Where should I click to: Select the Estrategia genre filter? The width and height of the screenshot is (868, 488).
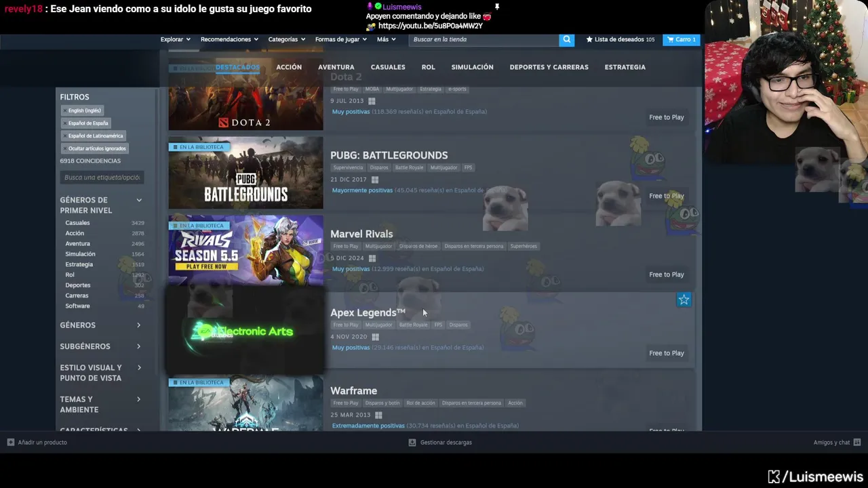point(79,264)
